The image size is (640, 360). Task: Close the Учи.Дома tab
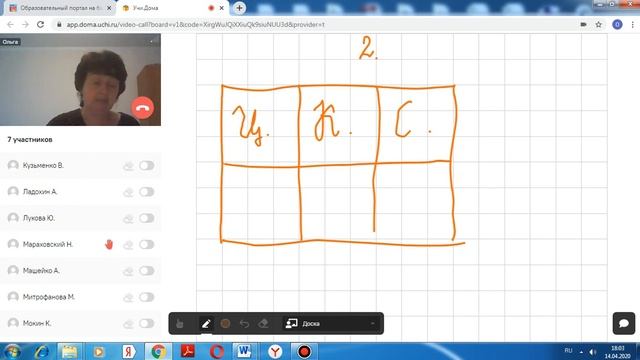click(x=222, y=8)
